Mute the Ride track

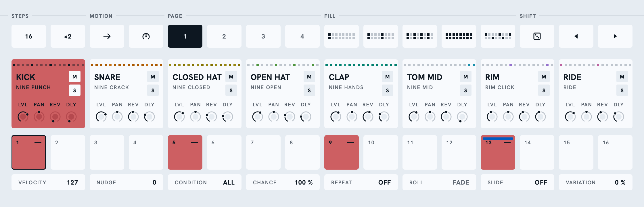pyautogui.click(x=622, y=76)
